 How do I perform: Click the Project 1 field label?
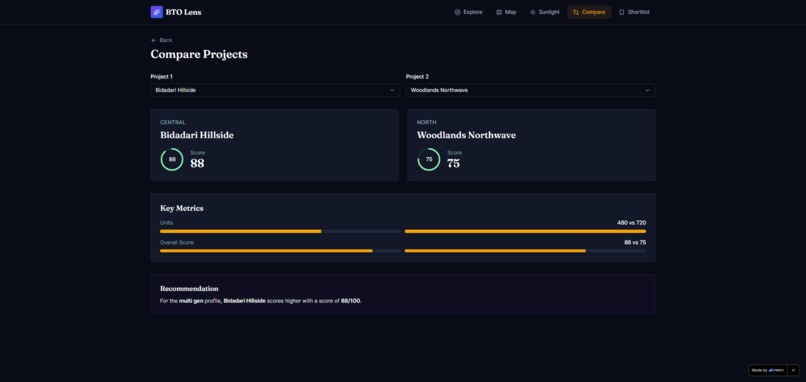click(161, 77)
